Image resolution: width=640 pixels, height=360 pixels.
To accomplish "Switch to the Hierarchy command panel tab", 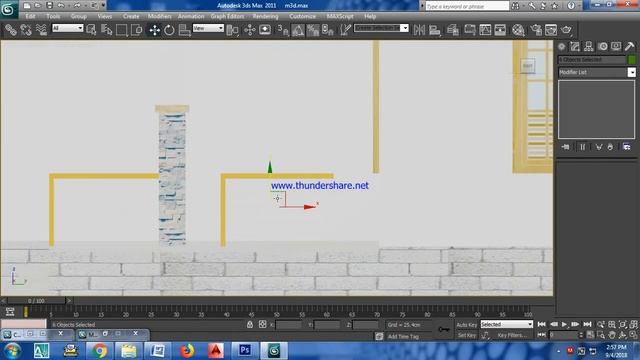I will pos(589,47).
